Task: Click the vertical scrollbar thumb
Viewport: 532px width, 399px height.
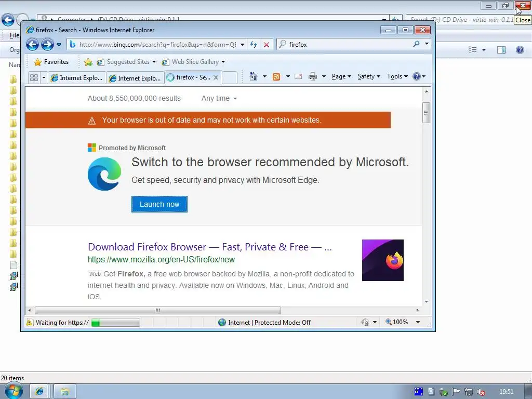Action: 427,113
